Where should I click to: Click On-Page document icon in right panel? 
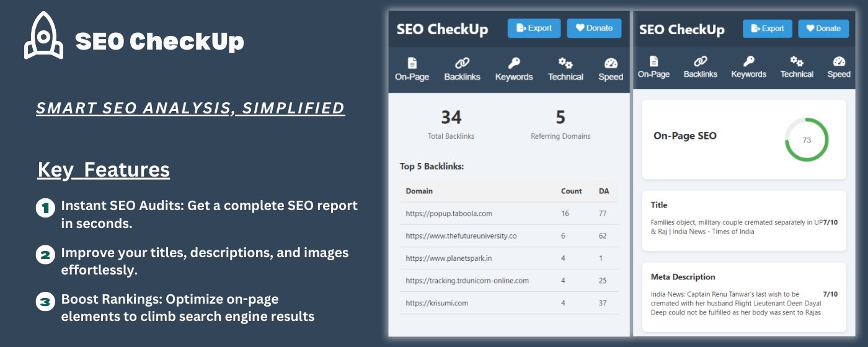[x=653, y=61]
